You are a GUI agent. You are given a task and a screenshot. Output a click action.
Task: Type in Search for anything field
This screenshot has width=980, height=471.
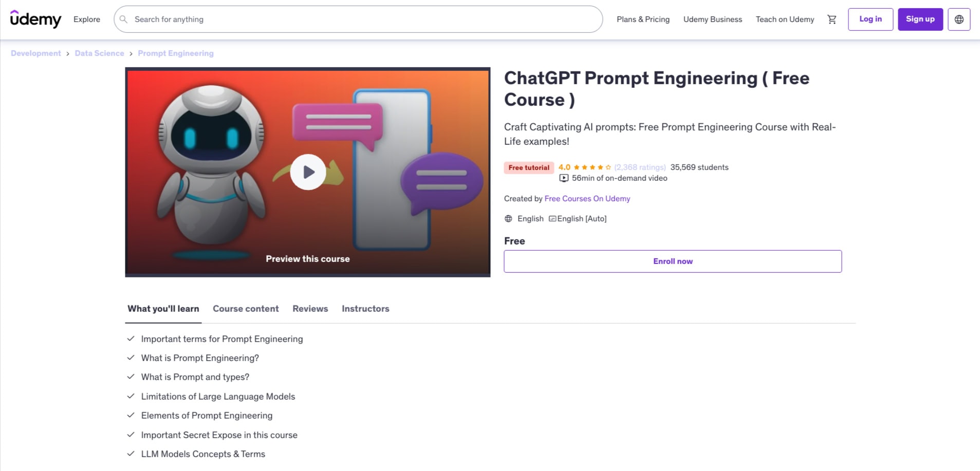360,20
